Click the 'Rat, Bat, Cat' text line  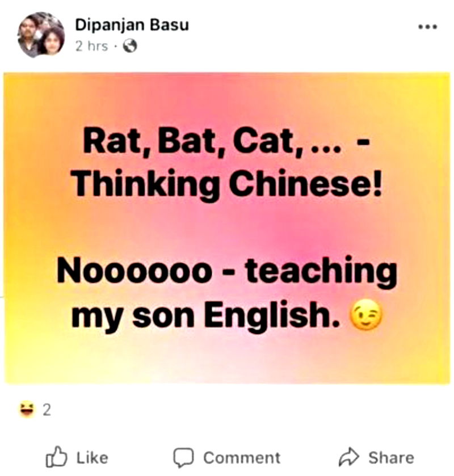(x=226, y=142)
